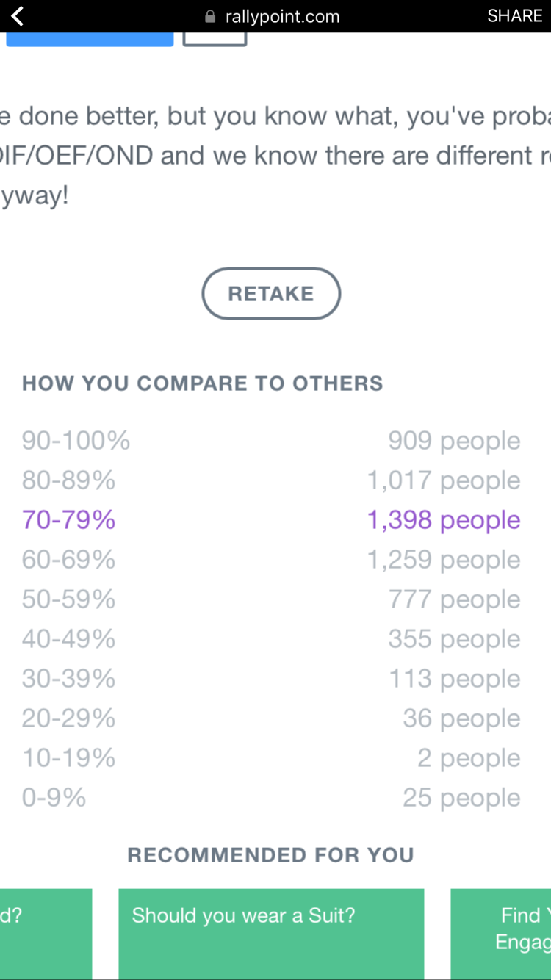
Task: Tap the partially visible blue button
Action: pos(90,38)
